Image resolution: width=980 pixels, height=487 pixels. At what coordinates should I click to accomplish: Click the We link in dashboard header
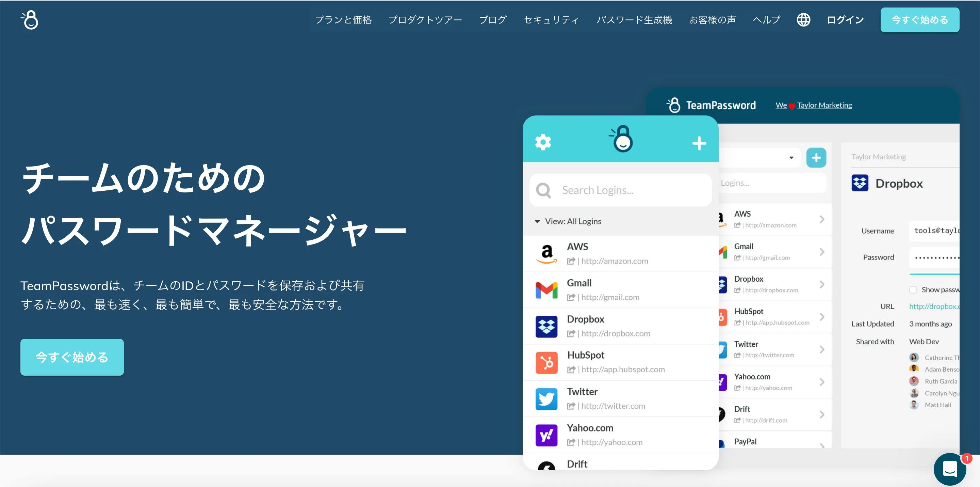(781, 105)
